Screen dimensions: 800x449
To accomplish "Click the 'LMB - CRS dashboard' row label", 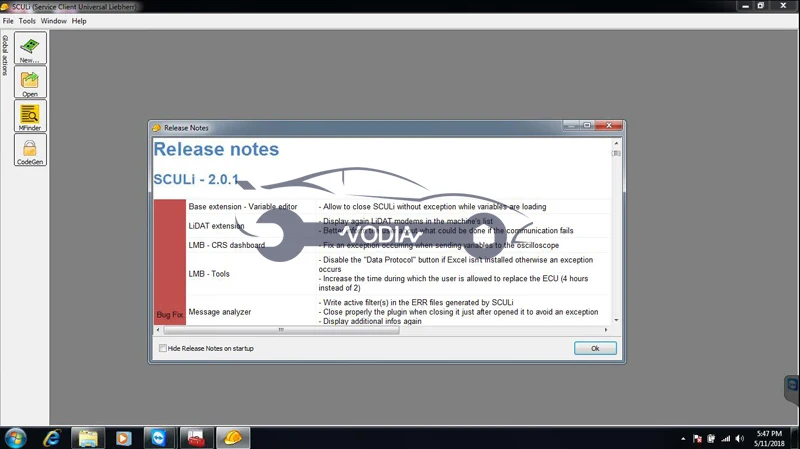I will click(x=227, y=245).
